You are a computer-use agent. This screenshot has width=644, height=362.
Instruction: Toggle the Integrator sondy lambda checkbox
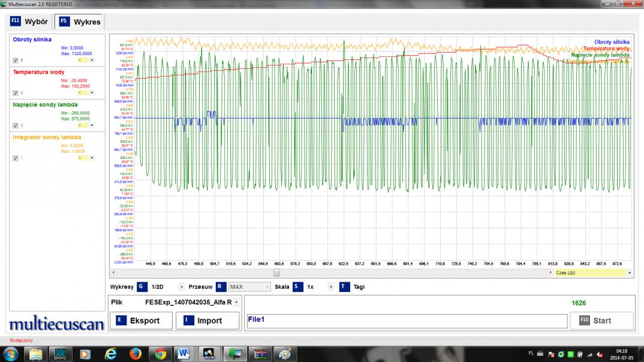click(16, 158)
